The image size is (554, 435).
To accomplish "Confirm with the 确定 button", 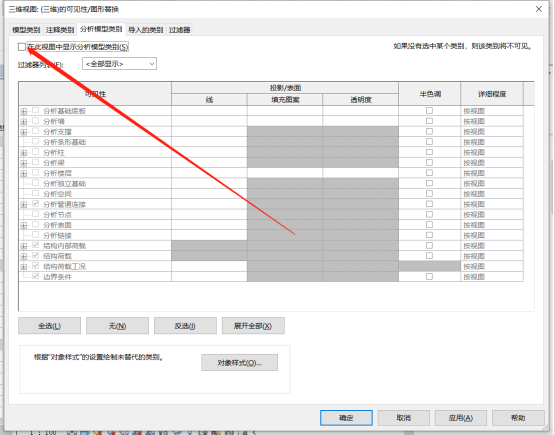I will [346, 418].
